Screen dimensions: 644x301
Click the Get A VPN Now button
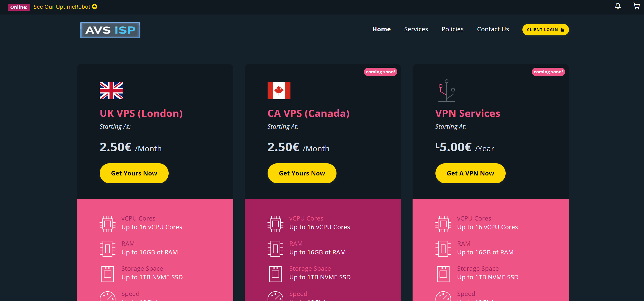(x=470, y=173)
